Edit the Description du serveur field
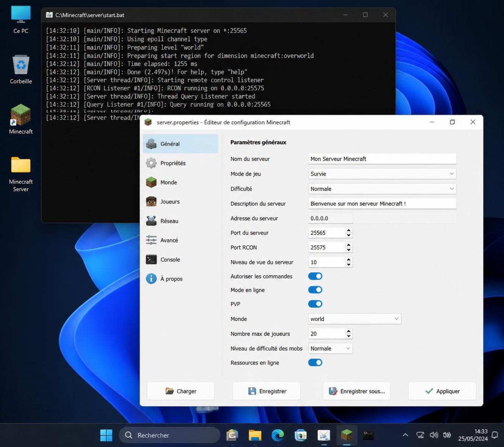Image resolution: width=504 pixels, height=447 pixels. point(382,204)
